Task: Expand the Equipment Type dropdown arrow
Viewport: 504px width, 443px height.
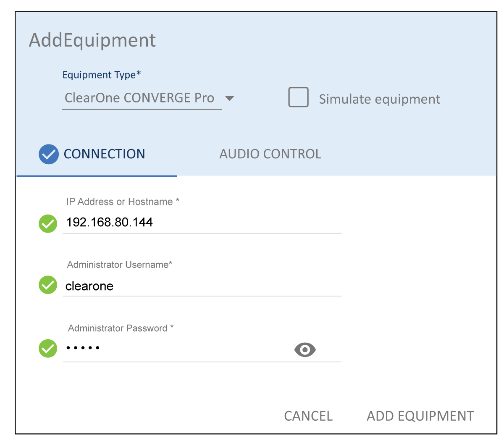Action: 229,99
